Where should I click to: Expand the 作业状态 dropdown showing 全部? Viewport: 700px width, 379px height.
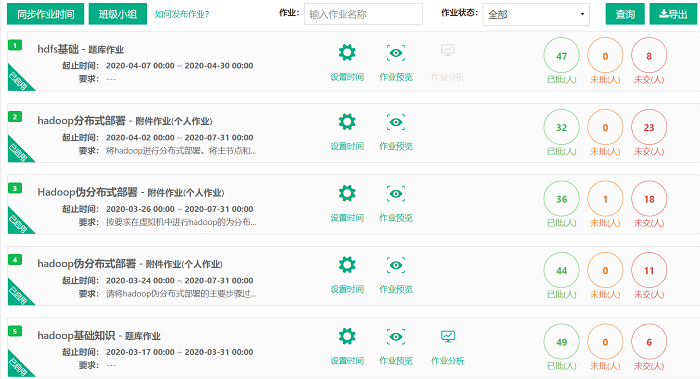(x=536, y=14)
